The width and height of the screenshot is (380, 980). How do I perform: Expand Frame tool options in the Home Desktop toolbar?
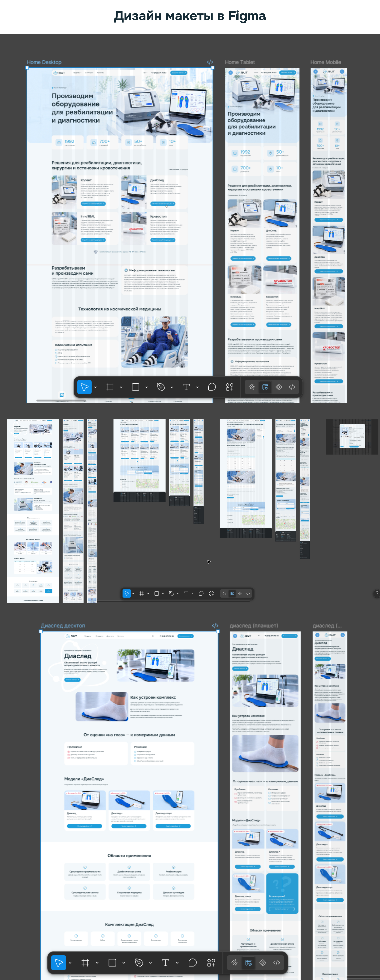(x=121, y=388)
